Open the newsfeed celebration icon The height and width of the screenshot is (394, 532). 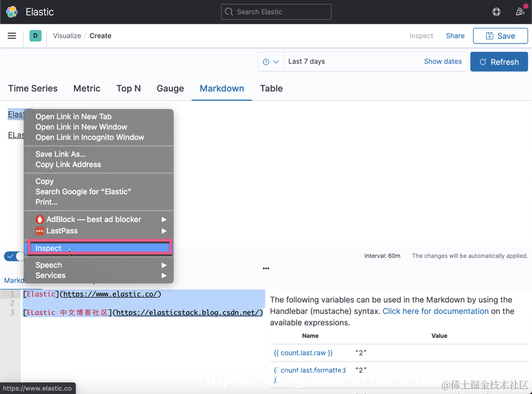(520, 12)
